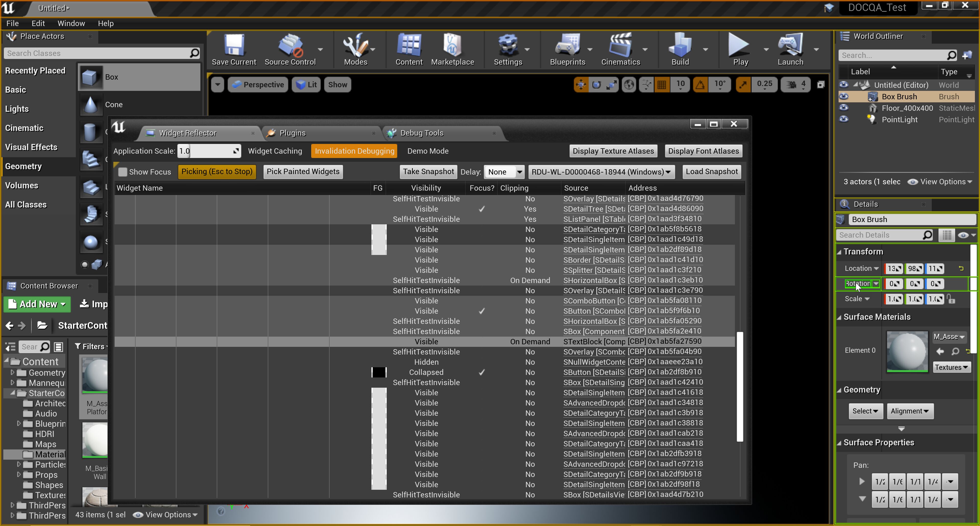Open the Delay dropdown set to None
The image size is (980, 526).
tap(504, 172)
